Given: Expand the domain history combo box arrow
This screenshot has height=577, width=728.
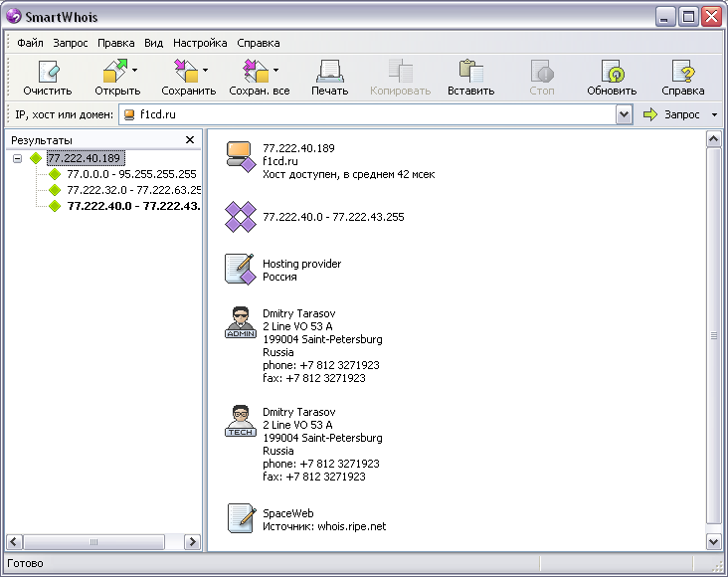Looking at the screenshot, I should point(625,114).
